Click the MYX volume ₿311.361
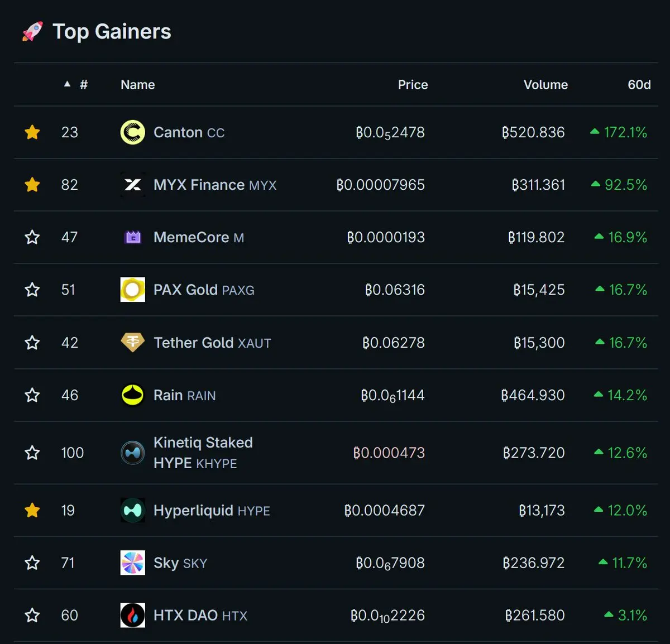 (538, 185)
